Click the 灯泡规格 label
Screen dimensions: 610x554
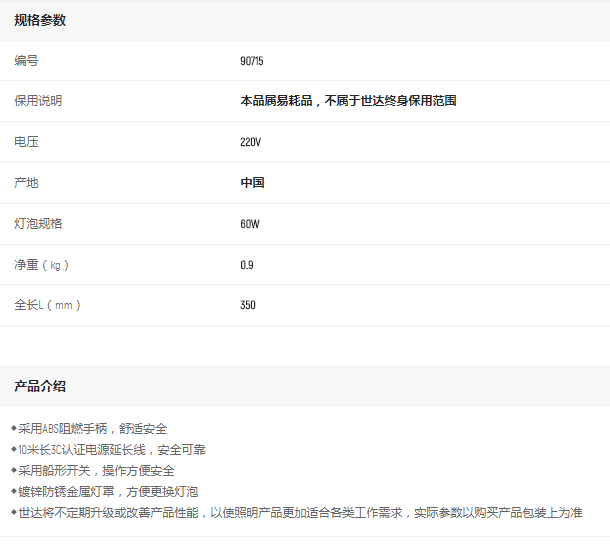pos(38,224)
